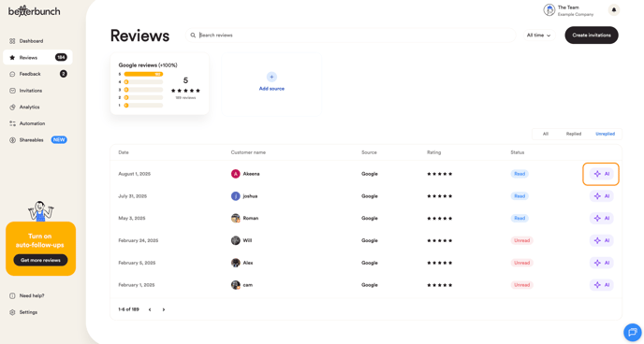
Task: Open the chat support bubble icon
Action: [632, 332]
